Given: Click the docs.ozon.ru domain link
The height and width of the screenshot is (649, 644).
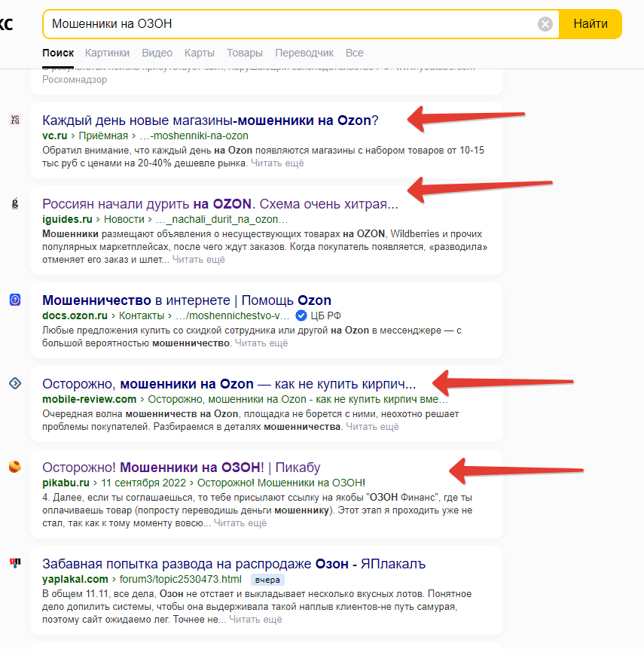Looking at the screenshot, I should 75,315.
